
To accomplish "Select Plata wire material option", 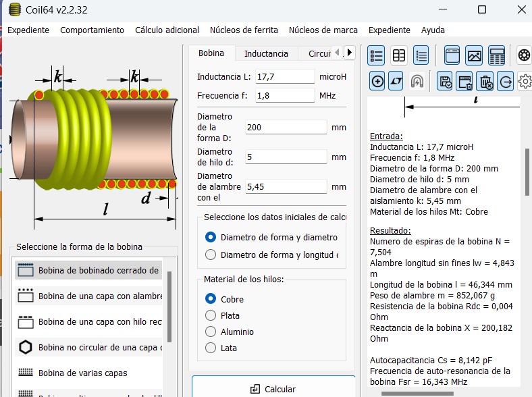I will tap(211, 315).
